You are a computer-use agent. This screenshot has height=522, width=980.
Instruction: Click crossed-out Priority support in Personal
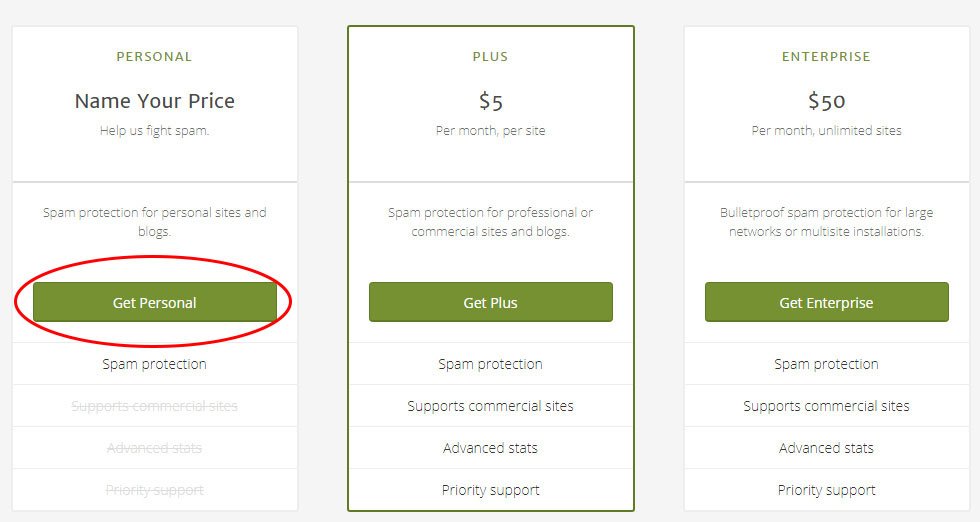tap(154, 489)
